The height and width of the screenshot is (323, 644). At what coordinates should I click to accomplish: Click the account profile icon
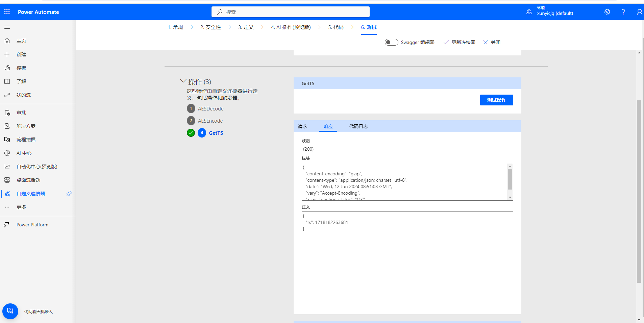coord(639,12)
